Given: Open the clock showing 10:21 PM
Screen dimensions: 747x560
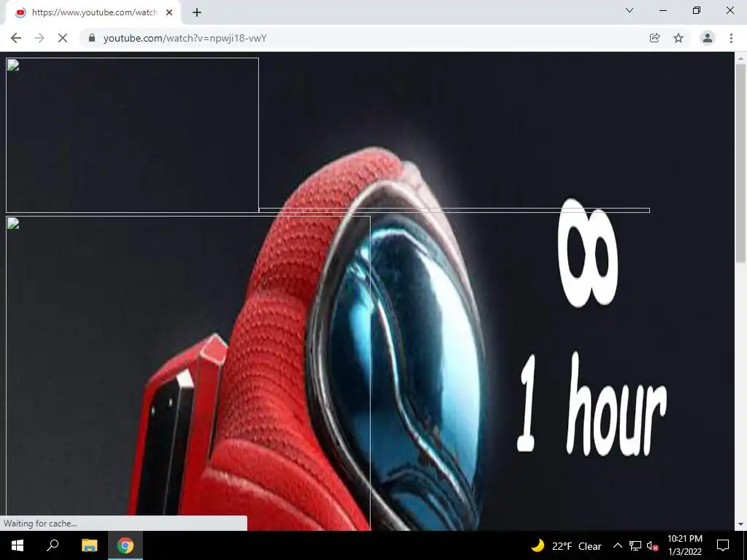Looking at the screenshot, I should (684, 545).
